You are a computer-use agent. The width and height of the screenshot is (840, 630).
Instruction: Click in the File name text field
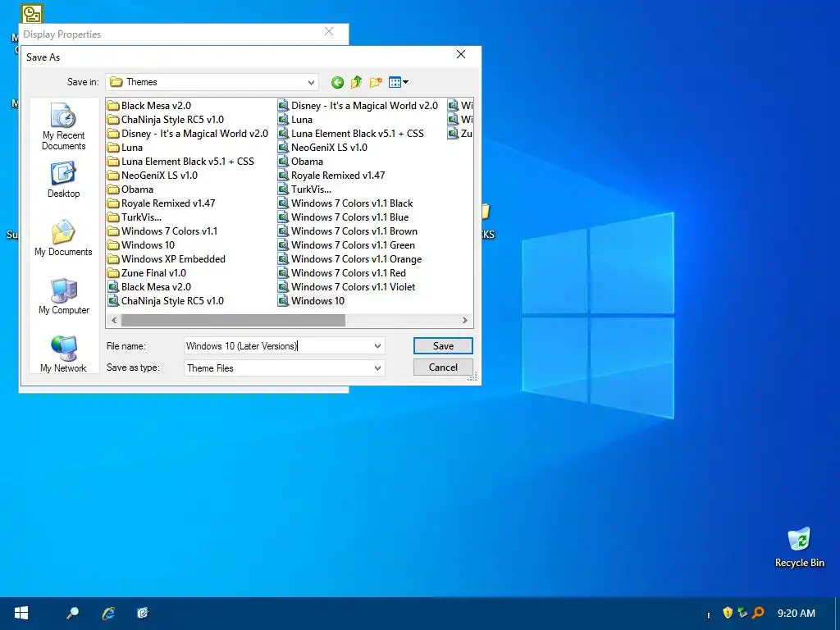(277, 346)
